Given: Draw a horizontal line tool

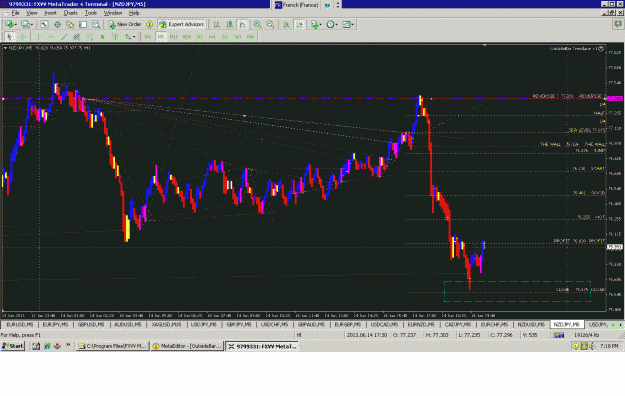Looking at the screenshot, I should point(51,37).
